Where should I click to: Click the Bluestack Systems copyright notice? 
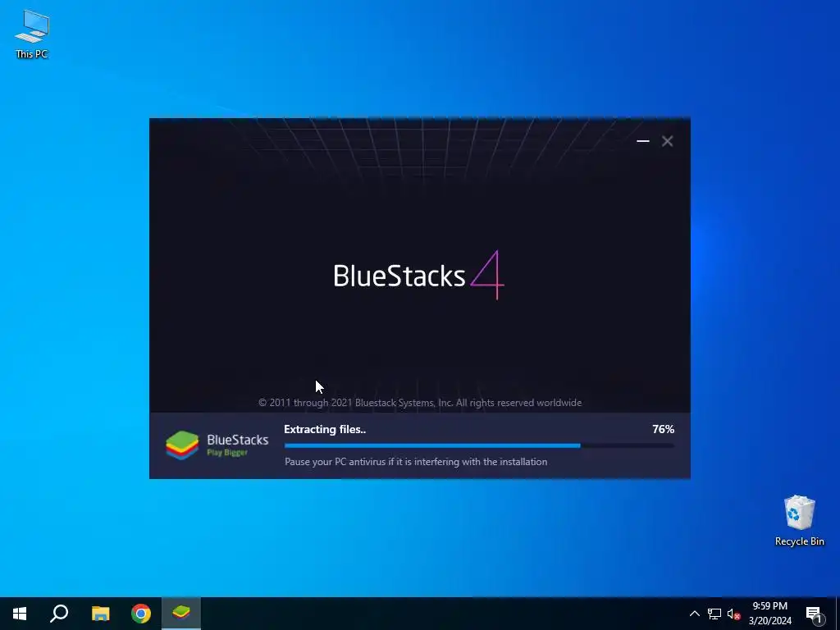pos(420,403)
